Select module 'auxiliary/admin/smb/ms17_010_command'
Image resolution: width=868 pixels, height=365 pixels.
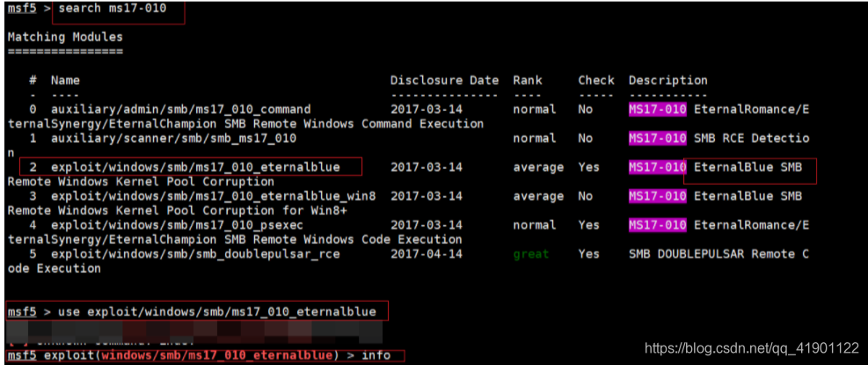181,109
